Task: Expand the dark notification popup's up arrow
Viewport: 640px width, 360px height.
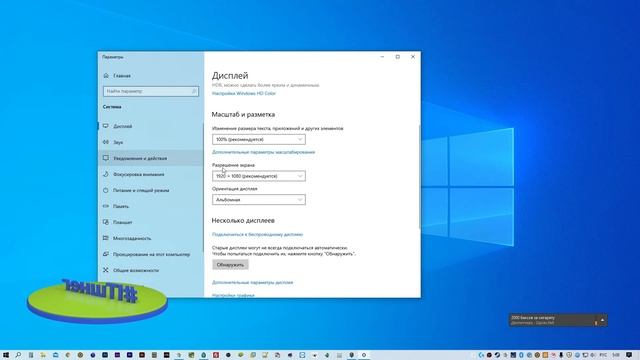Action: point(602,320)
